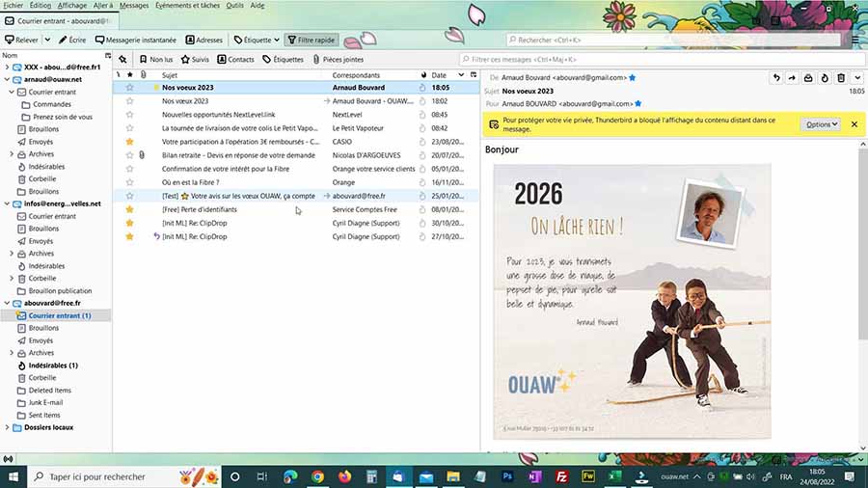Toggle the Filtre rapide button

[311, 41]
